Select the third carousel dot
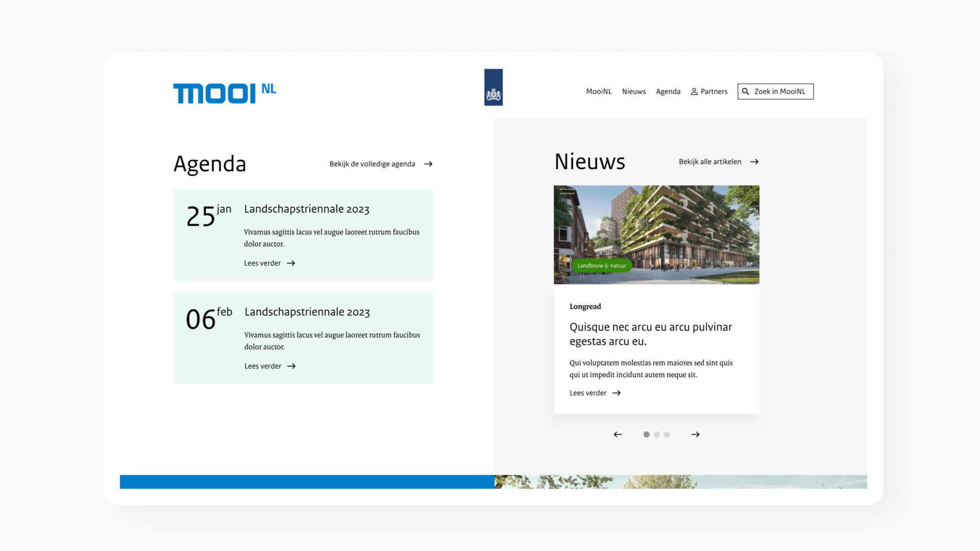The image size is (980, 551). (667, 435)
